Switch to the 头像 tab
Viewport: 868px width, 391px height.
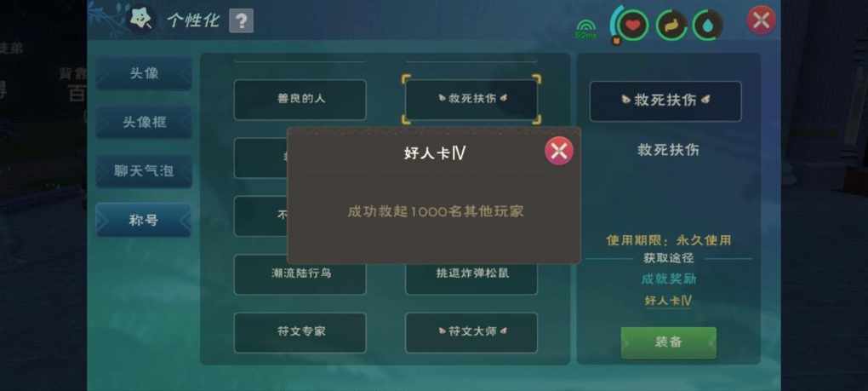point(144,73)
